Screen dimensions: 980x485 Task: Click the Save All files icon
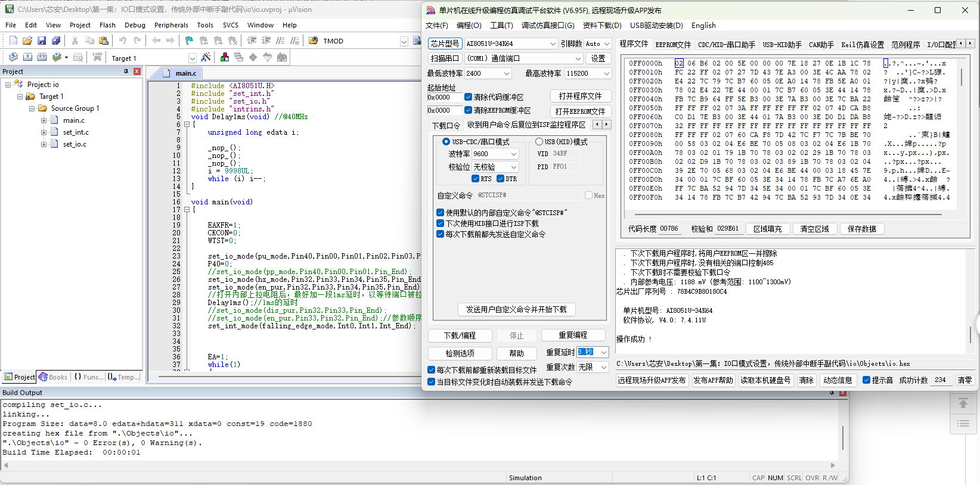(56, 41)
